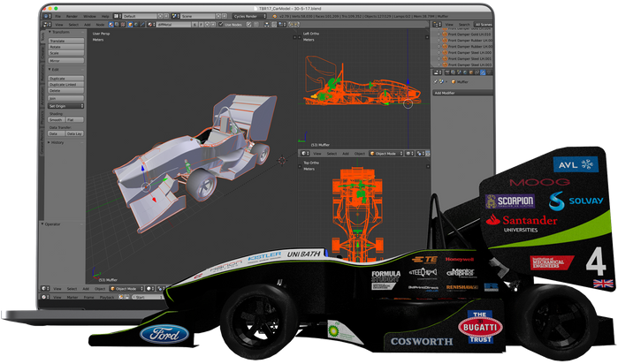
Task: Click the material browse icon
Action: 150,25
